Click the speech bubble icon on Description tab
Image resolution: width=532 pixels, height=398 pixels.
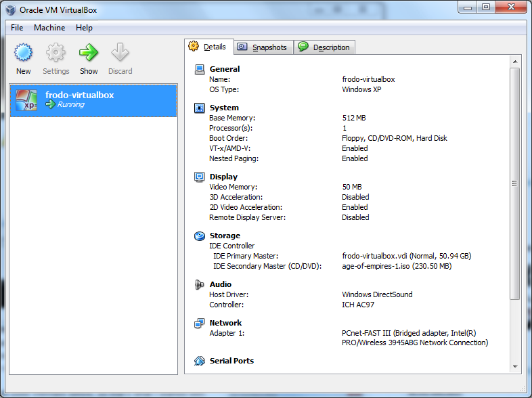303,46
